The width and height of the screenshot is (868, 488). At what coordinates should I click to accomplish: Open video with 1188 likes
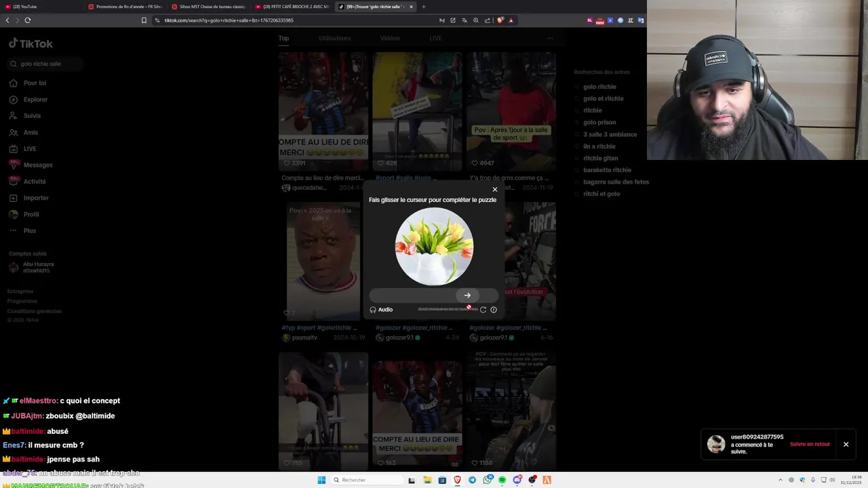click(511, 411)
